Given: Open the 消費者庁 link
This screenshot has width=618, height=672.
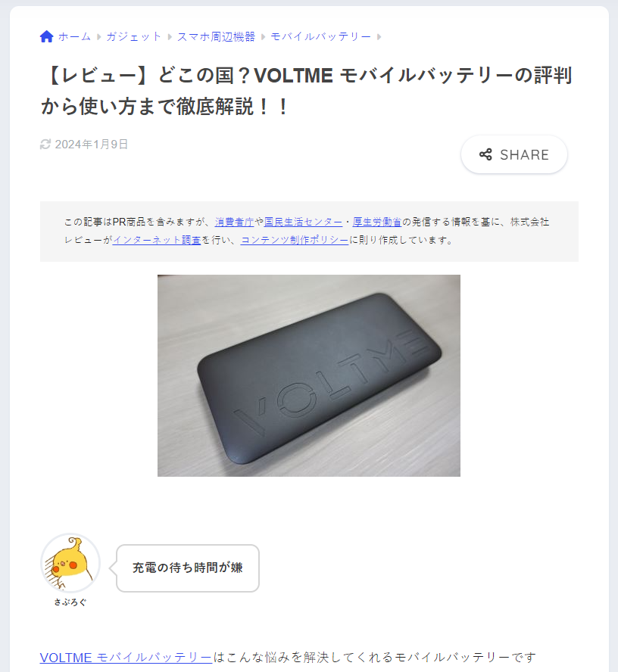Looking at the screenshot, I should coord(235,222).
